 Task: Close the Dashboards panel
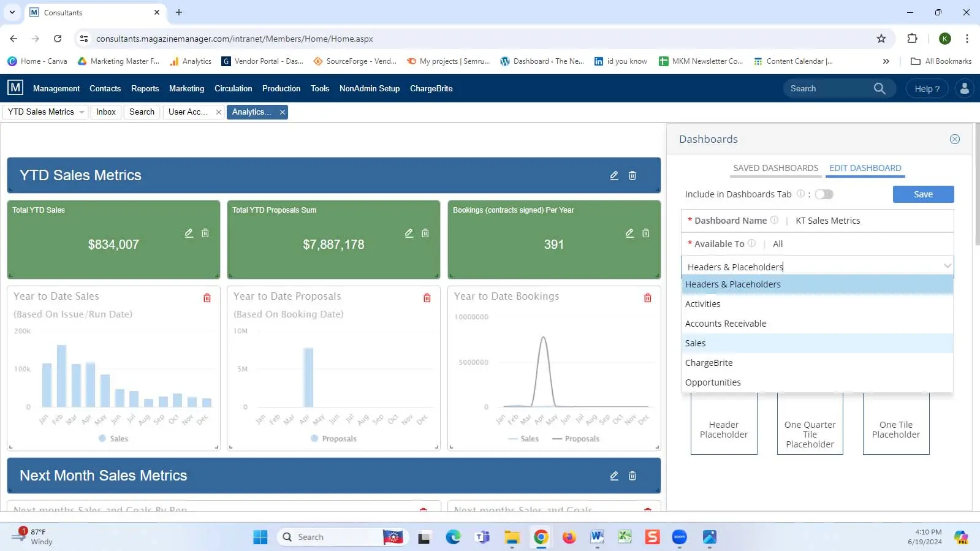954,139
